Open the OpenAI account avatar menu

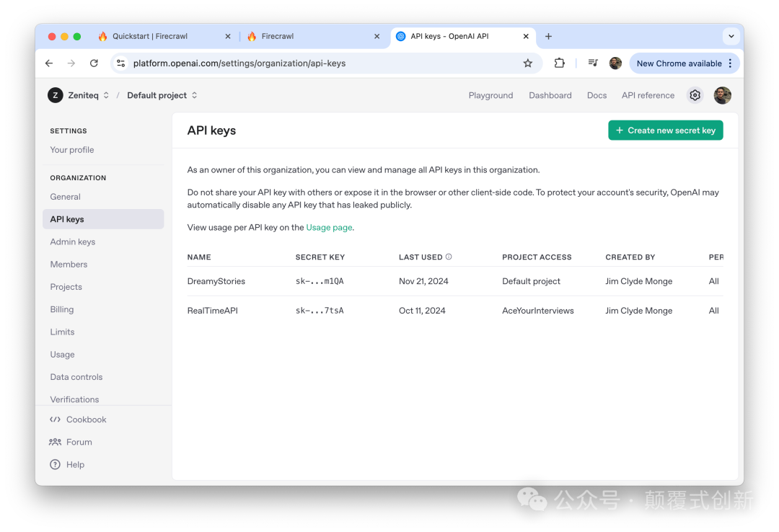pyautogui.click(x=722, y=95)
